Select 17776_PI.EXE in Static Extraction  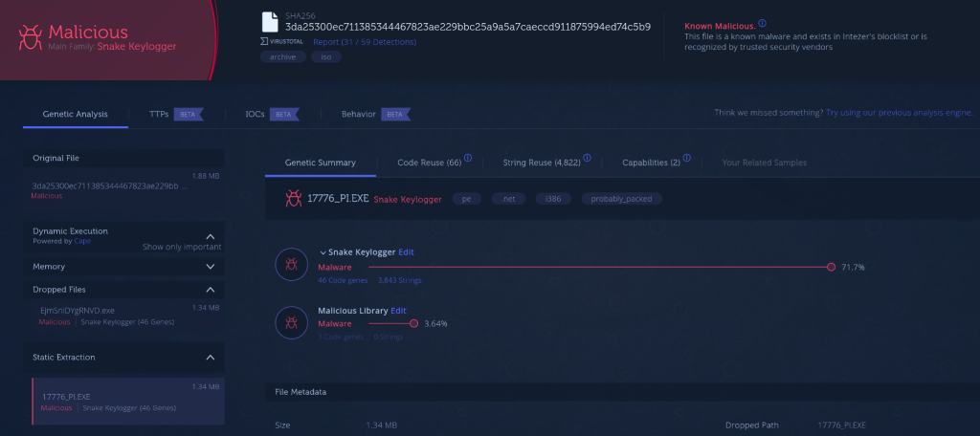point(128,401)
